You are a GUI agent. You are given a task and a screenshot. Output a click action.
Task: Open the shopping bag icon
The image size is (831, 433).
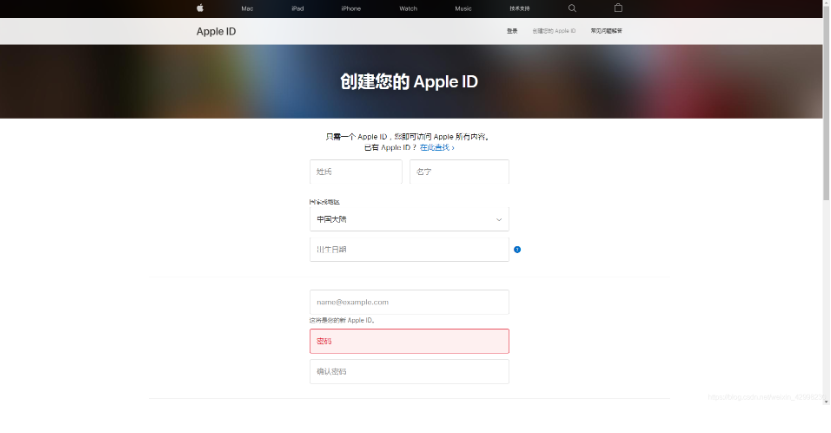click(x=618, y=8)
